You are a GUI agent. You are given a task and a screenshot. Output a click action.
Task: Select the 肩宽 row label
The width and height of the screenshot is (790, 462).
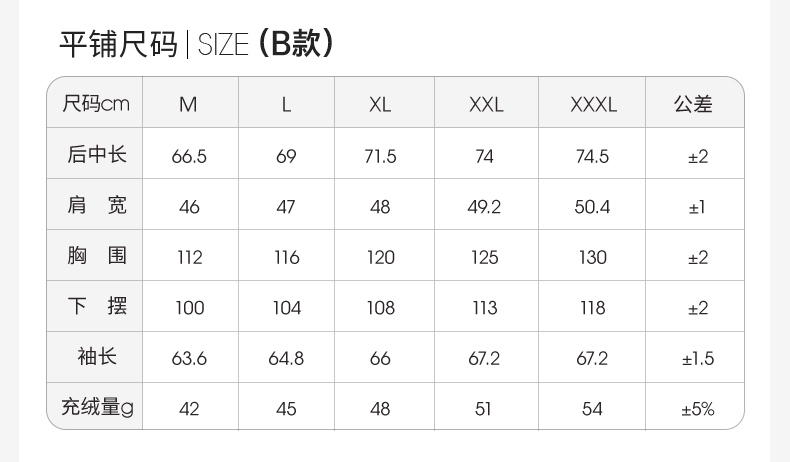(x=97, y=205)
